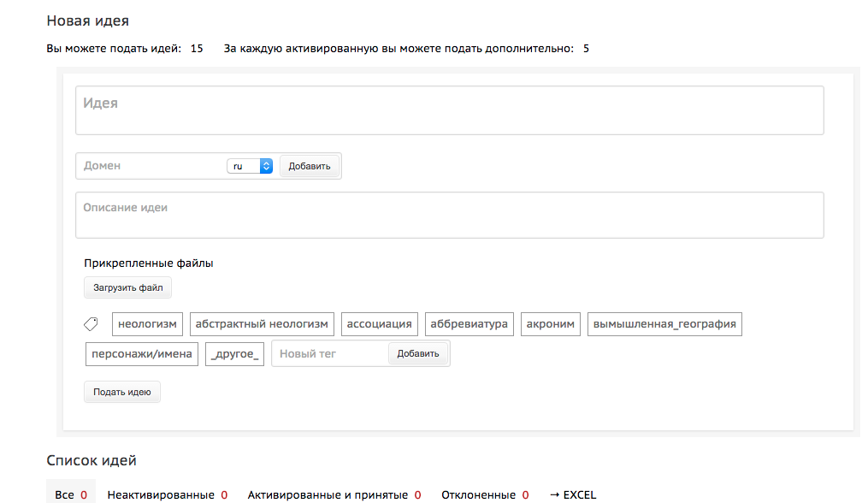Toggle the персонажи/имена tag

click(x=142, y=354)
